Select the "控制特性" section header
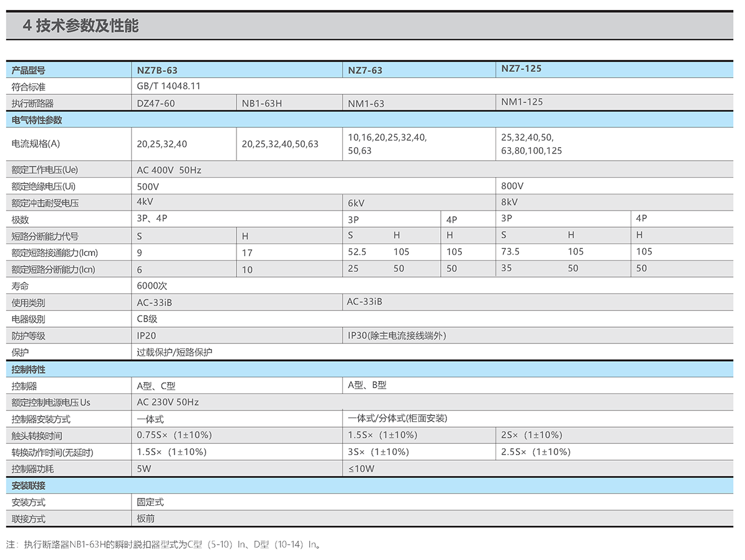Viewport: 745px width, 560px height. pos(29,369)
